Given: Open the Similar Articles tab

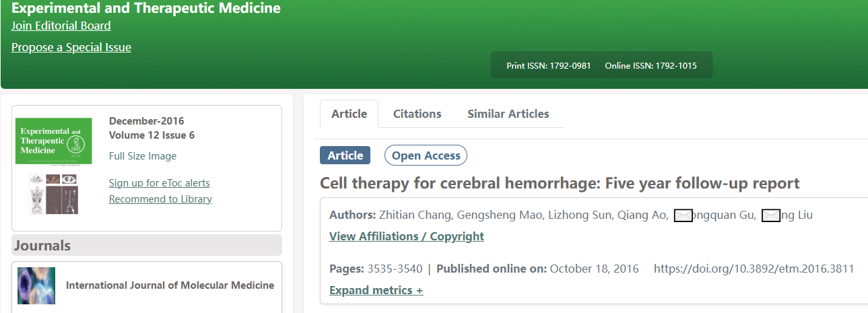Looking at the screenshot, I should [508, 114].
